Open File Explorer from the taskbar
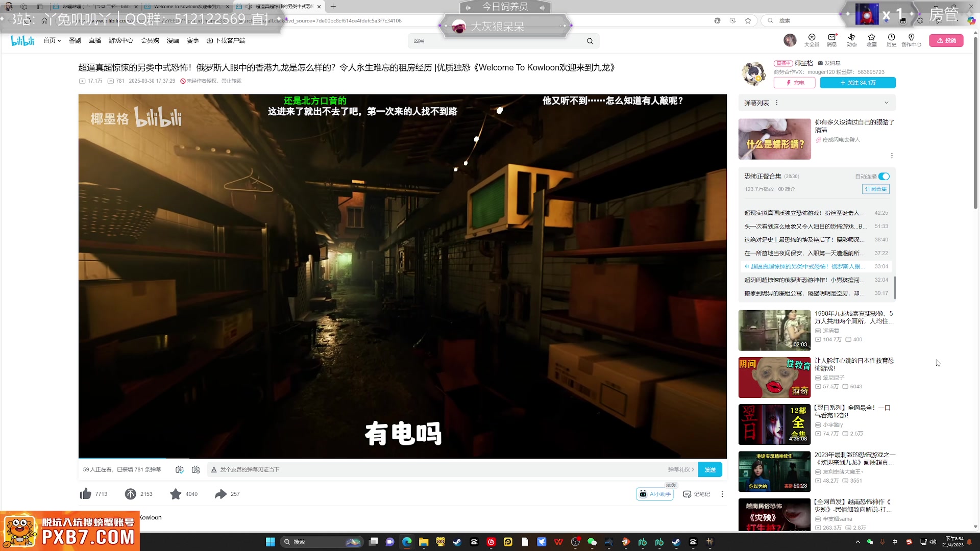Screen dimensions: 980x551 423,542
